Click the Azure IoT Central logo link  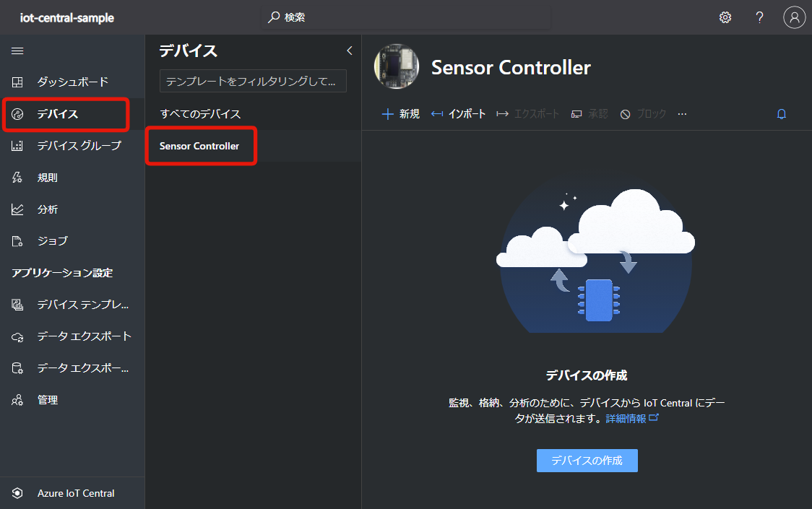point(72,493)
